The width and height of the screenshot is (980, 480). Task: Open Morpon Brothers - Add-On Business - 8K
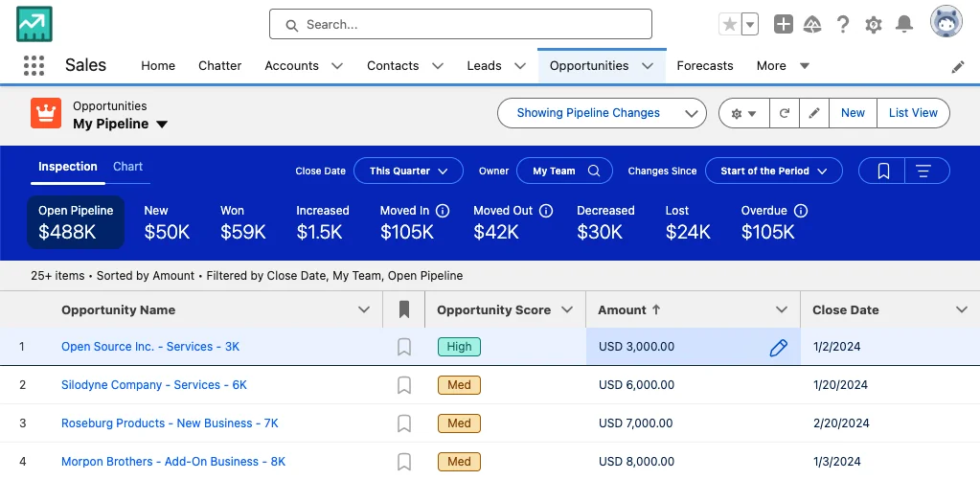173,462
